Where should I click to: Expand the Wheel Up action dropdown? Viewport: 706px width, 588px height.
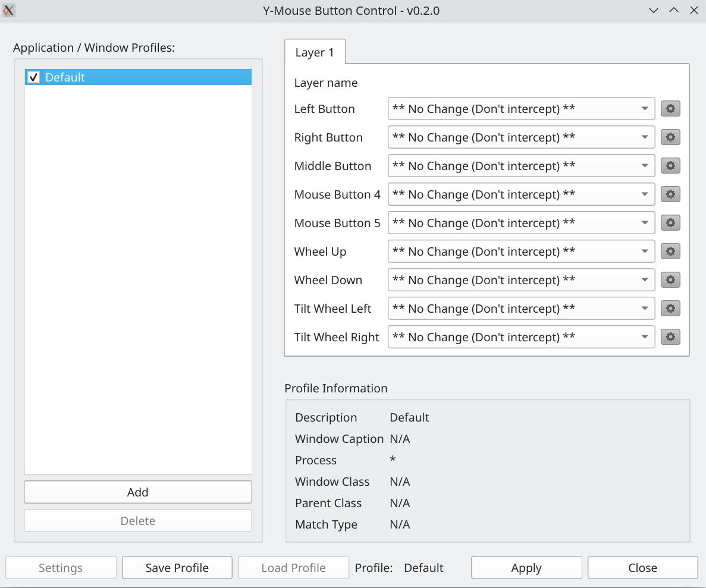point(522,251)
